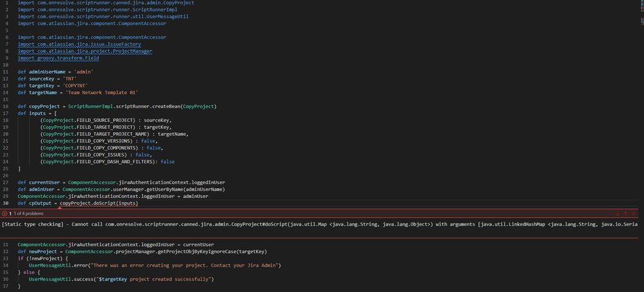The height and width of the screenshot is (292, 644).
Task: Click the closing bracket on line 25
Action: coord(19,169)
